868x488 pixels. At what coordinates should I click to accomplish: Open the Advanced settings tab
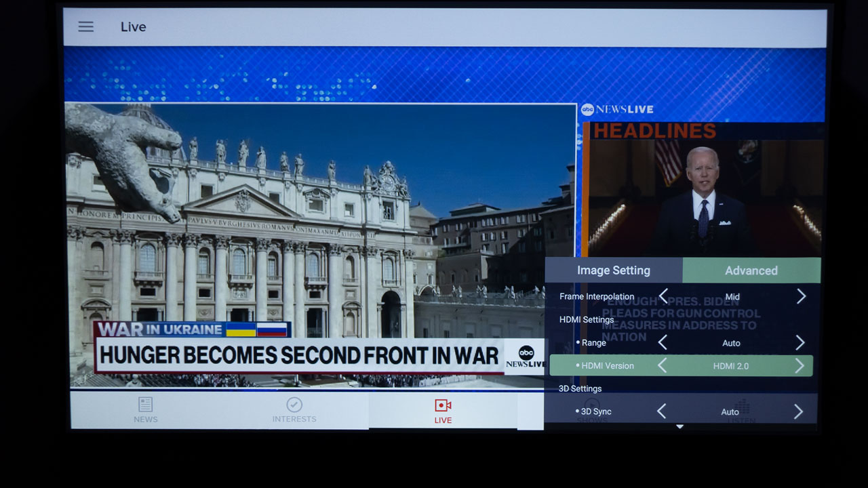point(751,270)
